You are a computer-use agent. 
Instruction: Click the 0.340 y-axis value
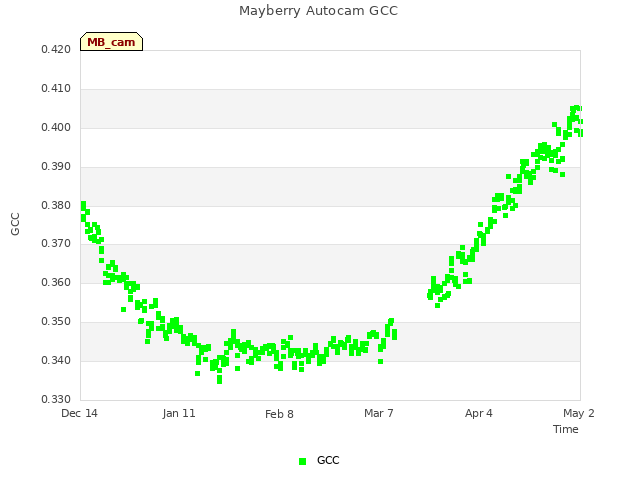56,360
